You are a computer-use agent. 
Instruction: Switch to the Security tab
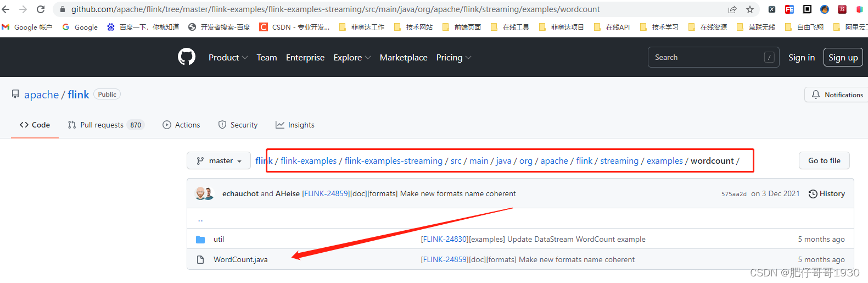coord(238,125)
